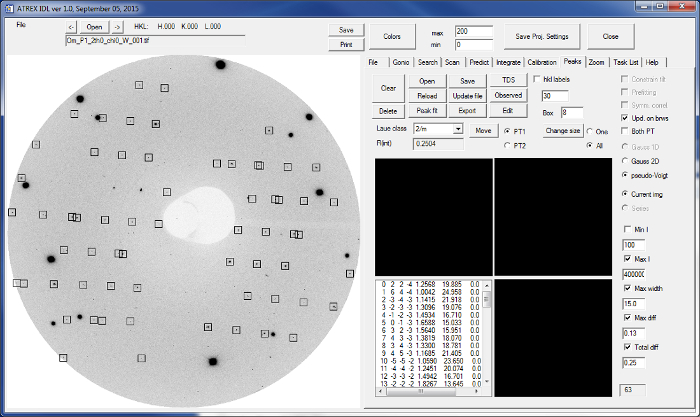
Task: Select the Zoom tab
Action: [597, 62]
